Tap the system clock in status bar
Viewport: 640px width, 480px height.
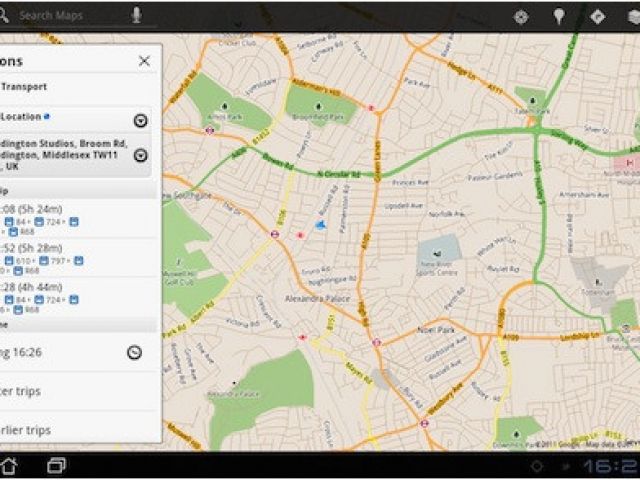[611, 466]
